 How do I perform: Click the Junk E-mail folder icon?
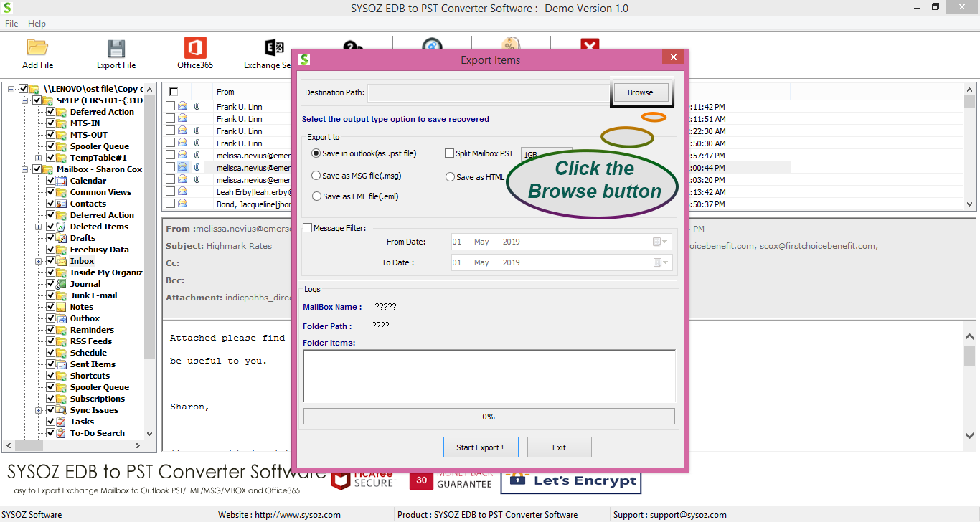pos(62,295)
